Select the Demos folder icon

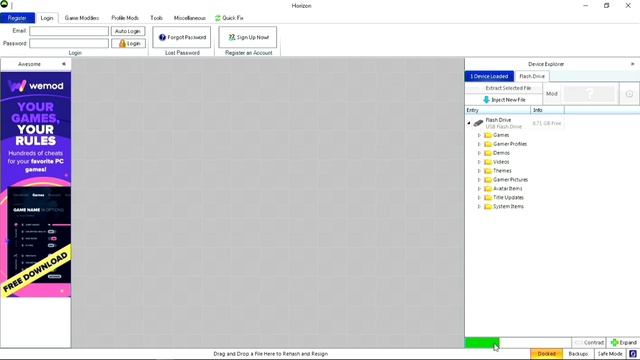[488, 153]
